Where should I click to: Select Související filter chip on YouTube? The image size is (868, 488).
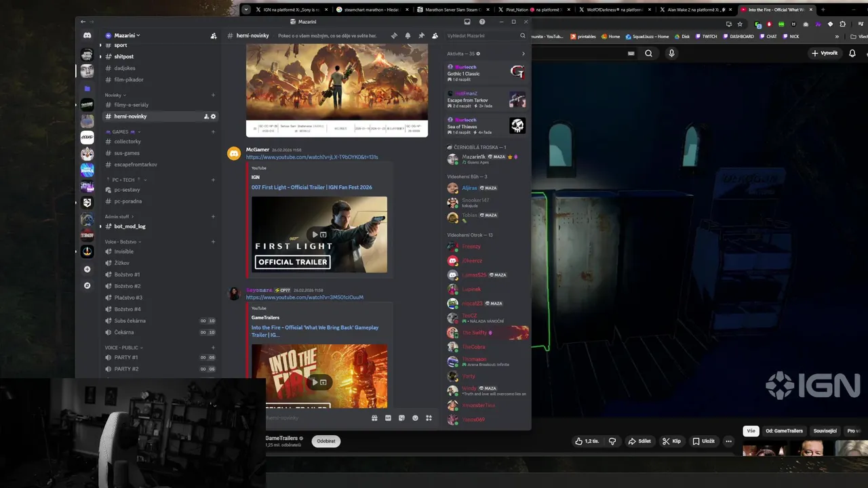point(825,431)
